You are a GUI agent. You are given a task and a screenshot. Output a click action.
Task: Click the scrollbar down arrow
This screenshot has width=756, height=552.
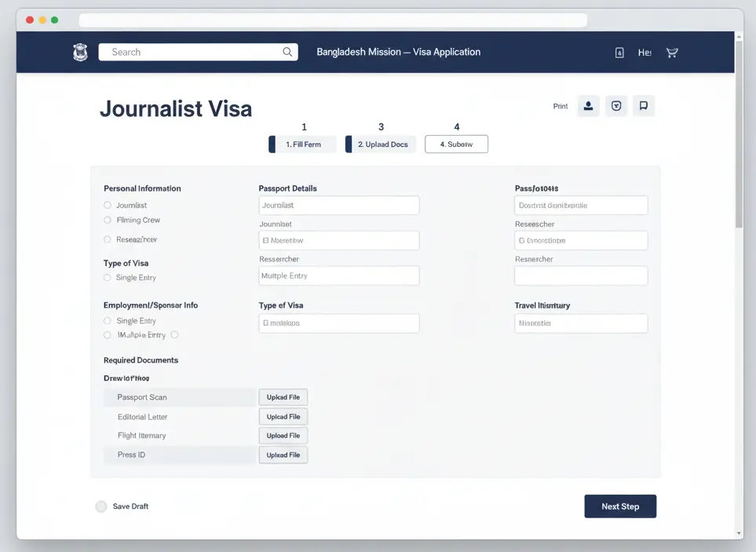[740, 533]
